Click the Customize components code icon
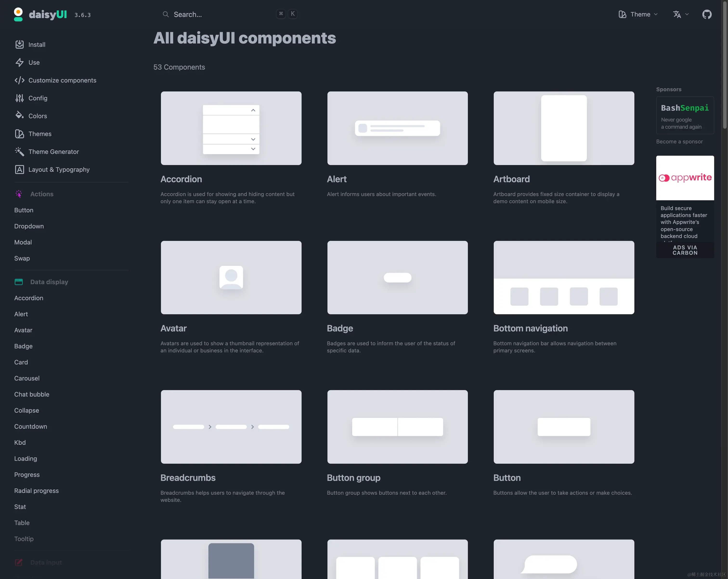This screenshot has height=579, width=728. click(19, 80)
